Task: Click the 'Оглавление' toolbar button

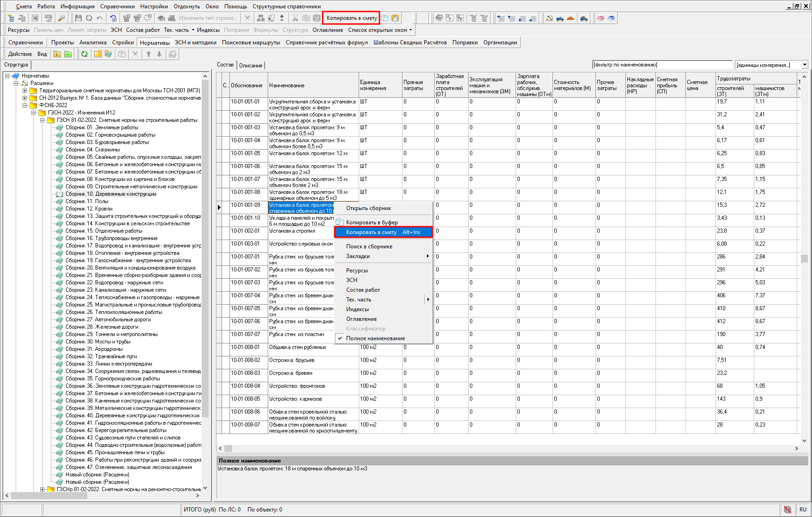Action: (x=328, y=30)
